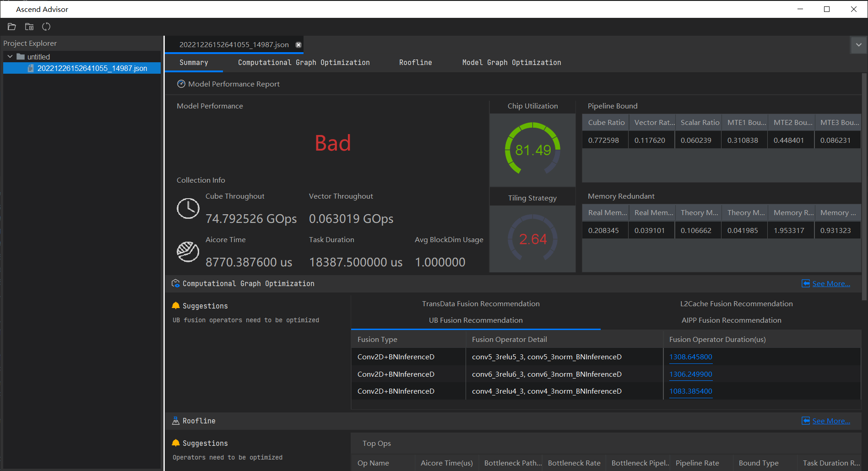Image resolution: width=868 pixels, height=471 pixels.
Task: Click the open folder toolbar icon
Action: [x=12, y=27]
